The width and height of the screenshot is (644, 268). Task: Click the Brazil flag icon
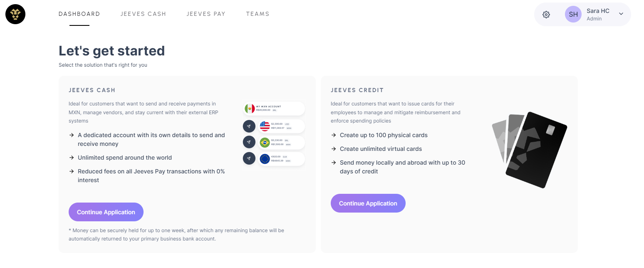265,142
